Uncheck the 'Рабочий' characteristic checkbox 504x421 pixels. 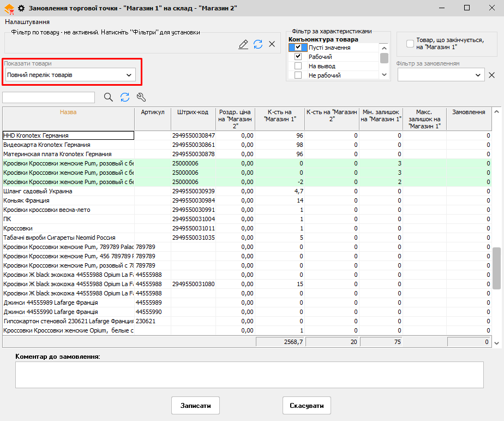click(x=298, y=57)
